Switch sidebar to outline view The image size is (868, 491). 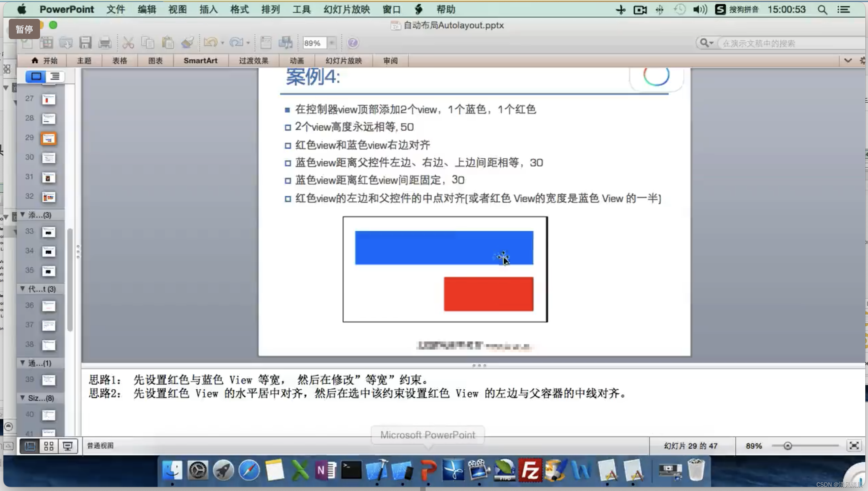[x=55, y=76]
